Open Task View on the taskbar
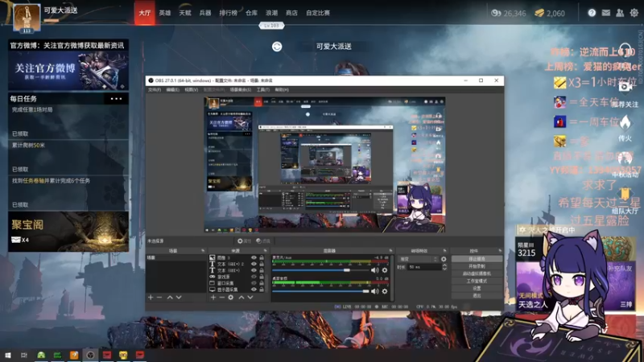644x362 pixels. click(x=24, y=355)
